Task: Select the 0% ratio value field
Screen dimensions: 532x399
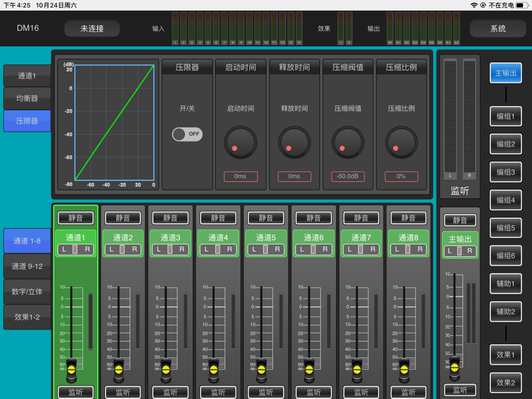Action: click(401, 177)
